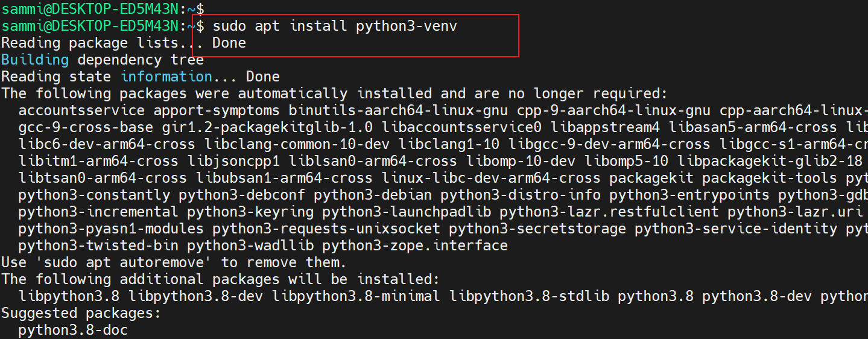Click 'python3-launchpadlib' package name
The image size is (868, 339).
point(407,212)
